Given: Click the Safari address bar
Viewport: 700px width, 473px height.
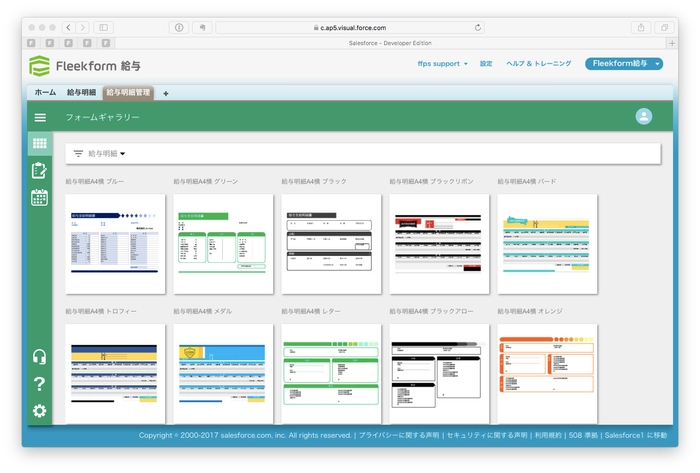Looking at the screenshot, I should tap(350, 28).
